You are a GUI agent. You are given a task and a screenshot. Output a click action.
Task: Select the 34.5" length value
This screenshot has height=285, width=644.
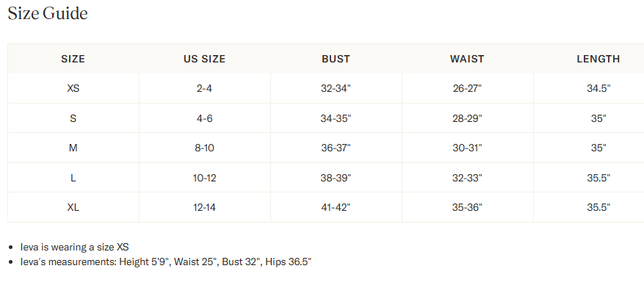coord(598,88)
